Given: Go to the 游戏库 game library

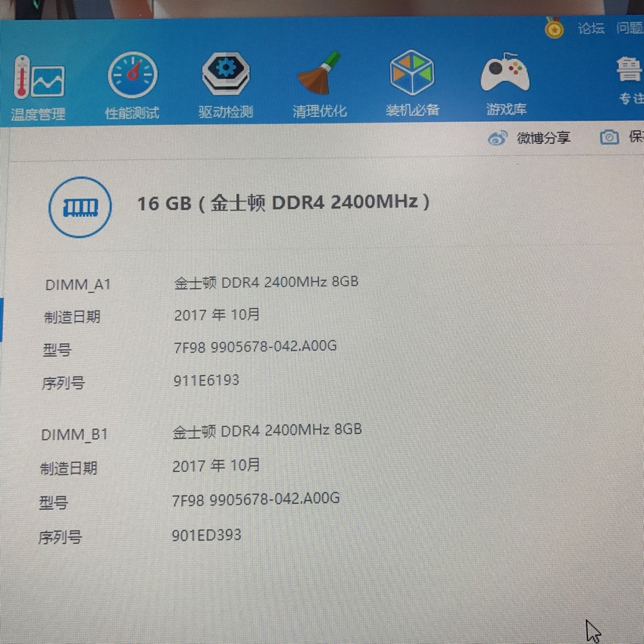Looking at the screenshot, I should (506, 83).
